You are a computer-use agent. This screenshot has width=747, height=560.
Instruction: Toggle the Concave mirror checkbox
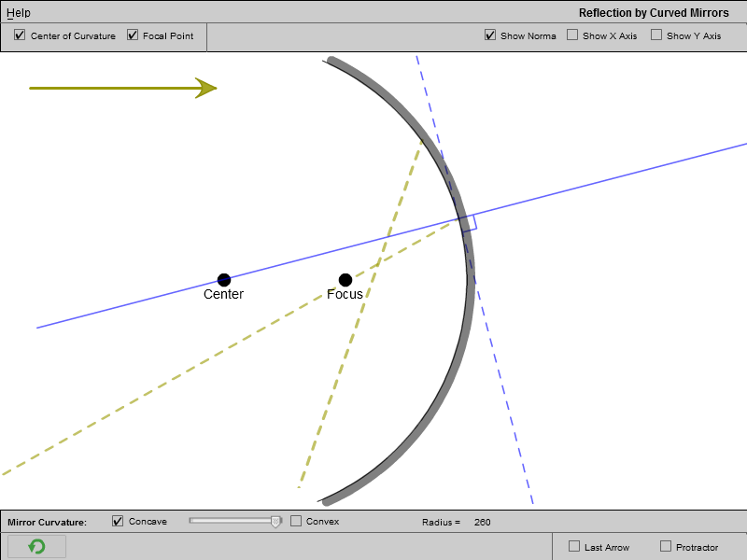tap(118, 521)
